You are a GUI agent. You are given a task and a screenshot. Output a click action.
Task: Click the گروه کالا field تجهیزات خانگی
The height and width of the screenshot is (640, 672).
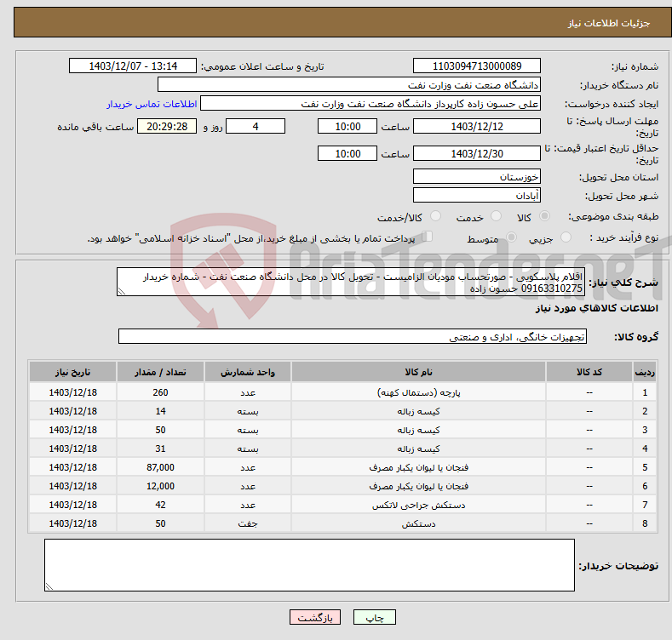click(x=353, y=337)
